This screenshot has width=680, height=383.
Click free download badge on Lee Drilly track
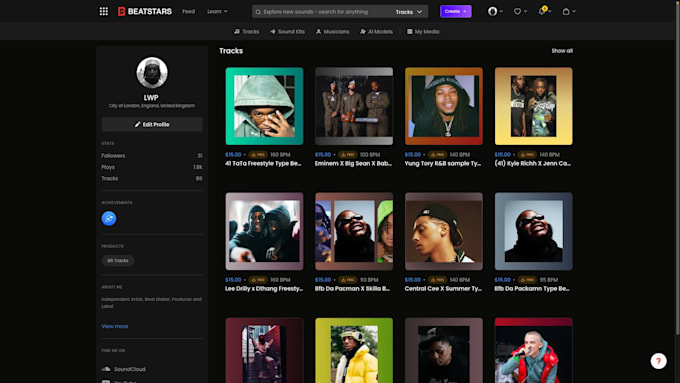click(258, 280)
